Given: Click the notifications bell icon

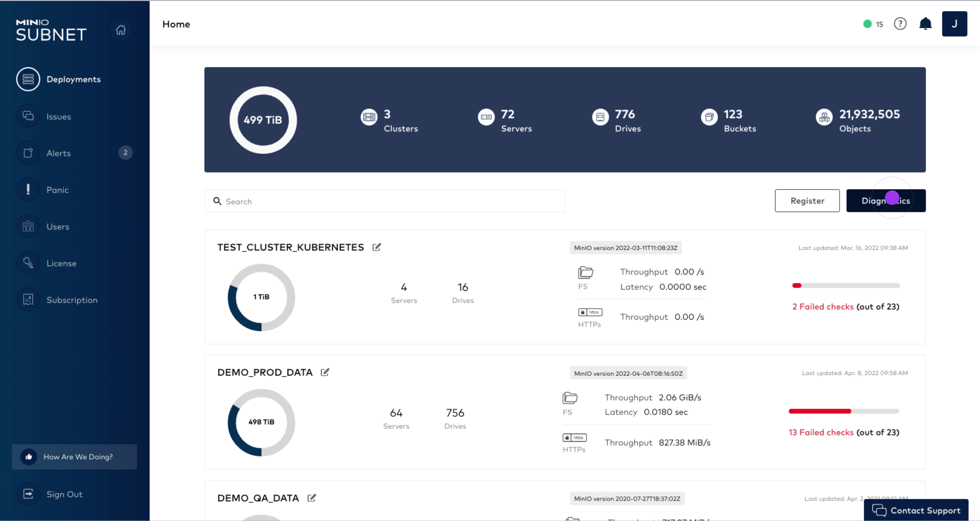Looking at the screenshot, I should pyautogui.click(x=925, y=24).
